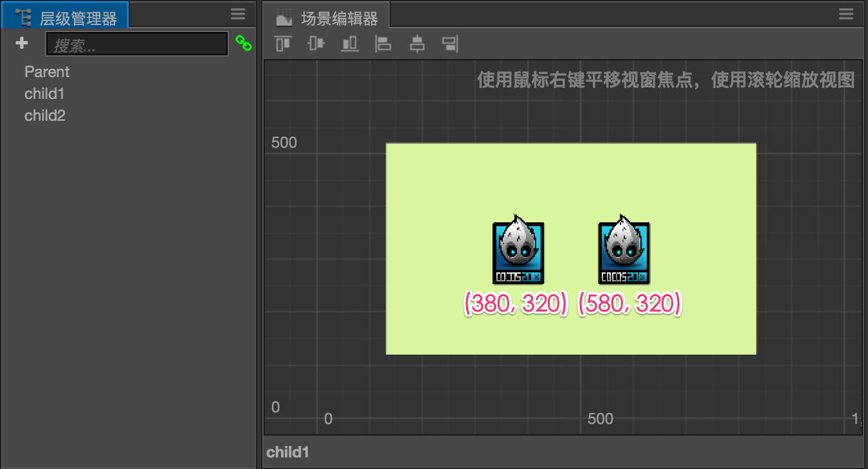Click the align vertical centers icon
Image resolution: width=868 pixels, height=469 pixels.
316,44
